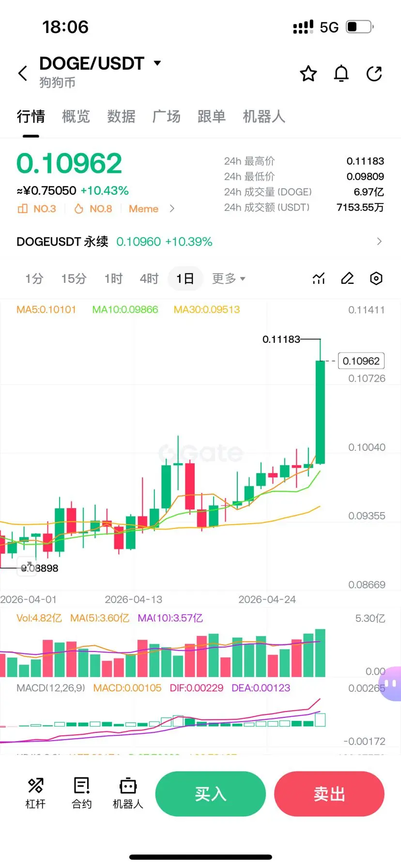Select the 1分 timeframe

click(34, 279)
